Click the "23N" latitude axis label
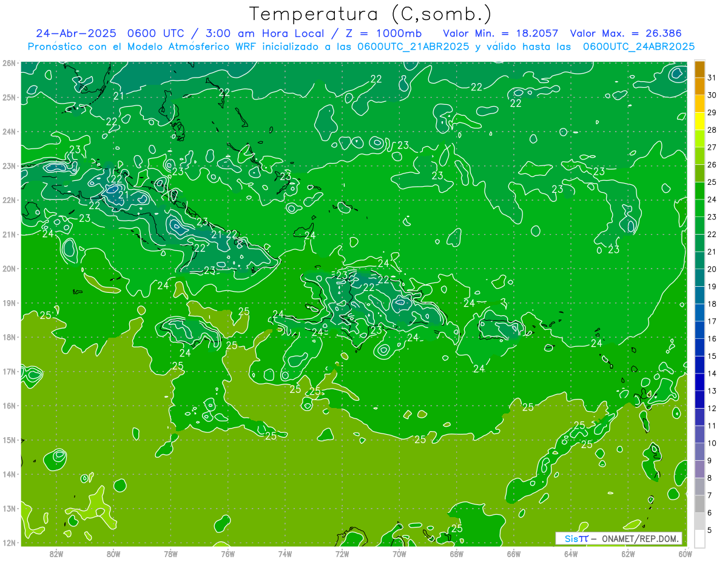The height and width of the screenshot is (562, 728). pyautogui.click(x=9, y=166)
